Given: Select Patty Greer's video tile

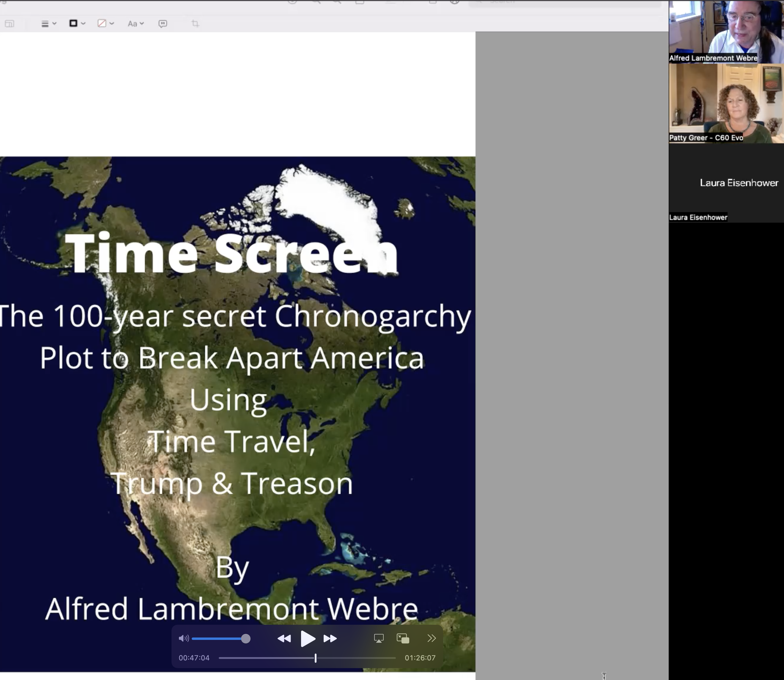Looking at the screenshot, I should point(725,103).
